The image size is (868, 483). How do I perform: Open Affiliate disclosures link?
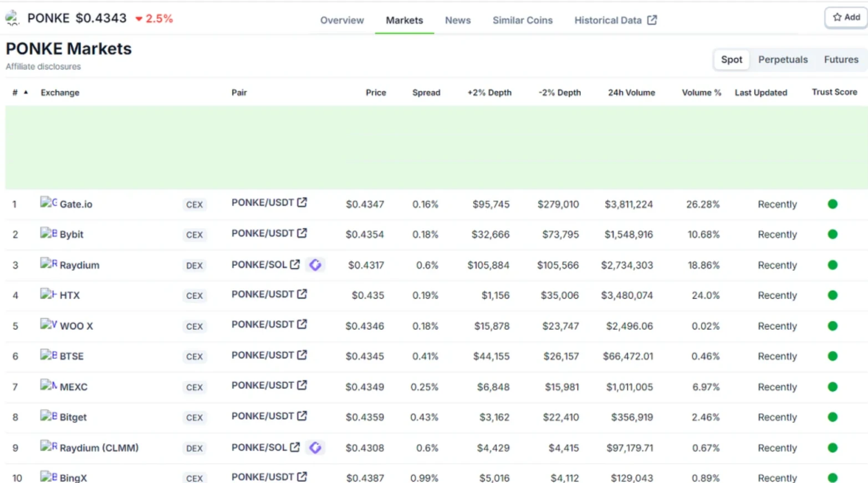click(x=43, y=66)
